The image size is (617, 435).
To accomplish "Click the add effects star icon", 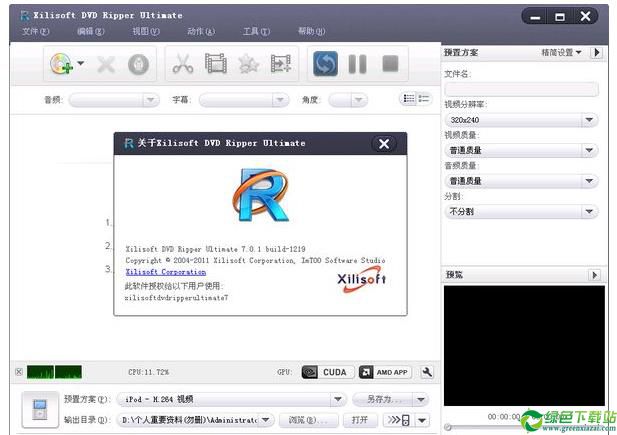I will coord(248,64).
